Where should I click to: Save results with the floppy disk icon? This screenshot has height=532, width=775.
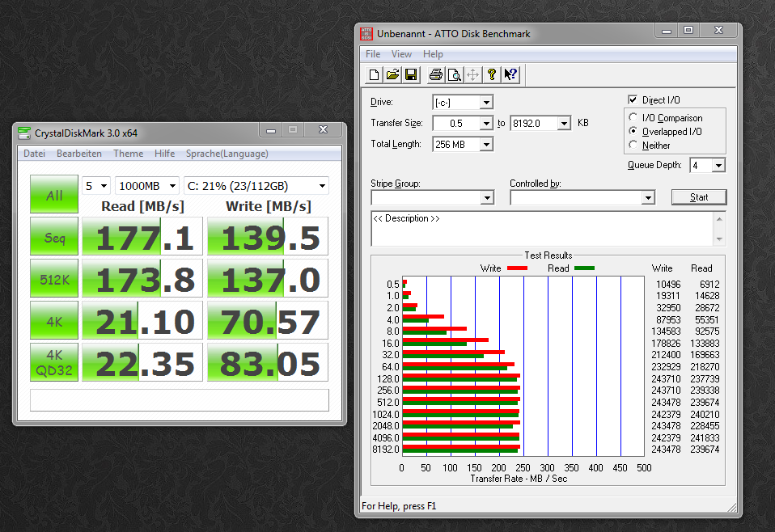[x=411, y=74]
